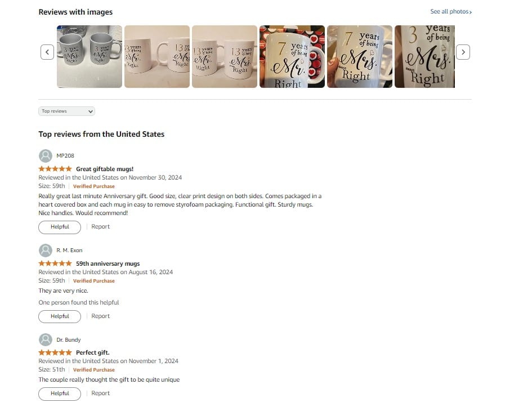This screenshot has height=407, width=532.
Task: Mark MP208's review as Helpful
Action: [x=60, y=227]
